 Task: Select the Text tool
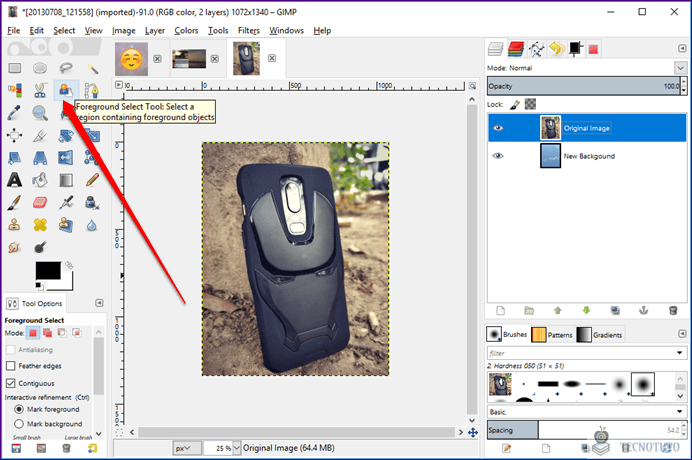pyautogui.click(x=15, y=180)
